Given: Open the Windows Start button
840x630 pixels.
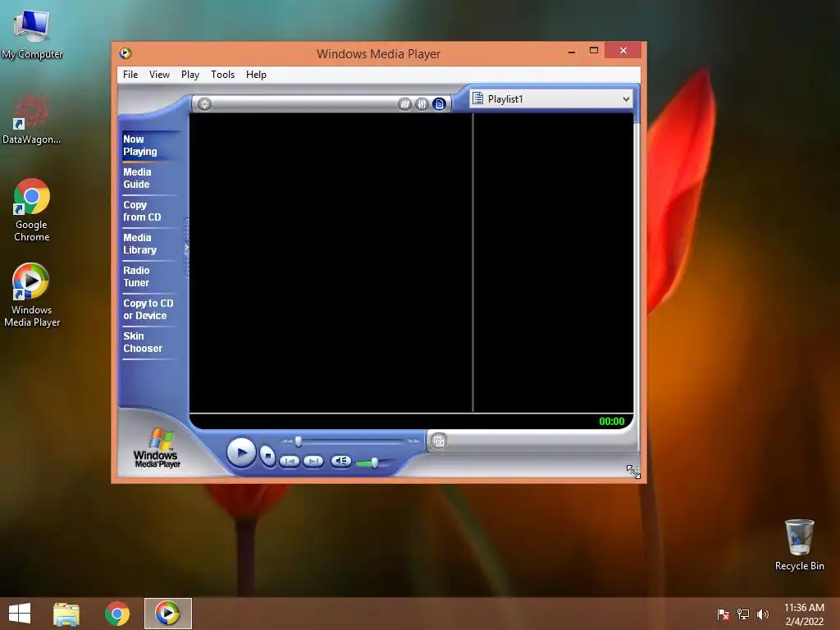Looking at the screenshot, I should (20, 614).
